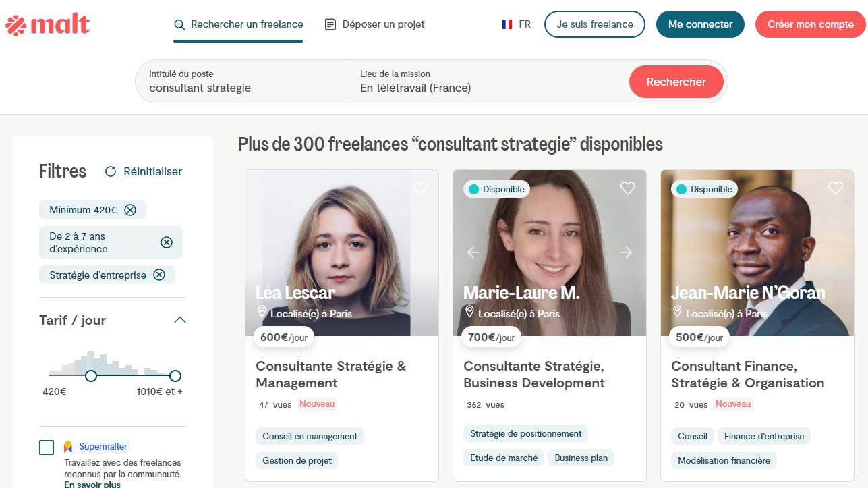Screen dimensions: 868x488
Task: Click the heart icon on Marie-Laure M.'s card
Action: [x=627, y=188]
